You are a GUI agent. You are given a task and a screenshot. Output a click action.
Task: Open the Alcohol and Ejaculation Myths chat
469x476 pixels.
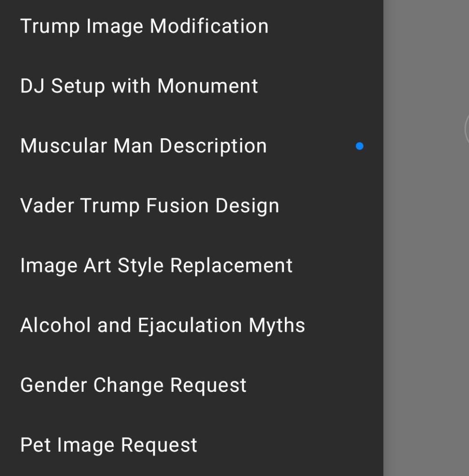[191, 325]
